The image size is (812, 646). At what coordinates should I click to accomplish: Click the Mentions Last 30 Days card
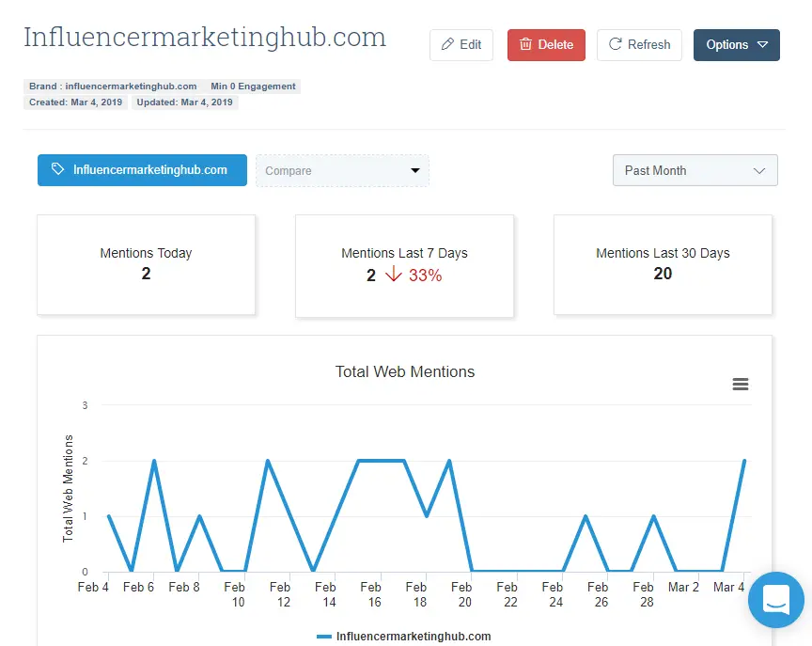663,264
